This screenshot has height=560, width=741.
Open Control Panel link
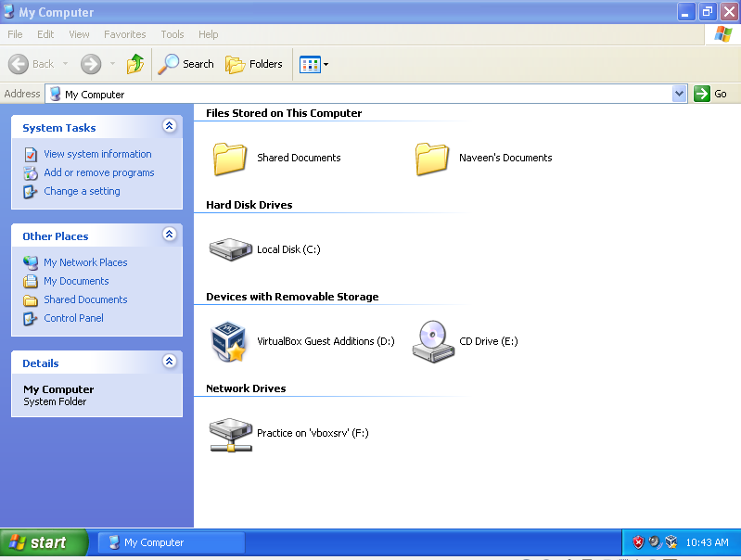pyautogui.click(x=73, y=318)
